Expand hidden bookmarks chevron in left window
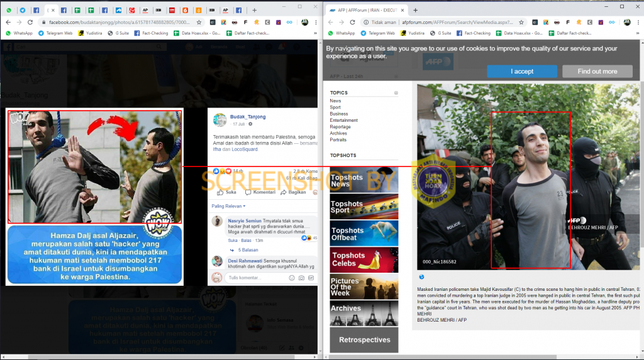644x360 pixels. point(315,33)
